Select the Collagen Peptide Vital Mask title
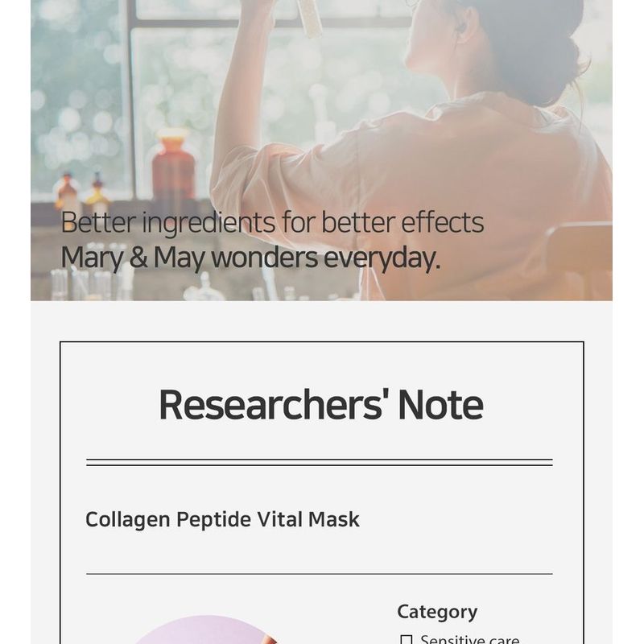644x644 pixels. [x=222, y=519]
